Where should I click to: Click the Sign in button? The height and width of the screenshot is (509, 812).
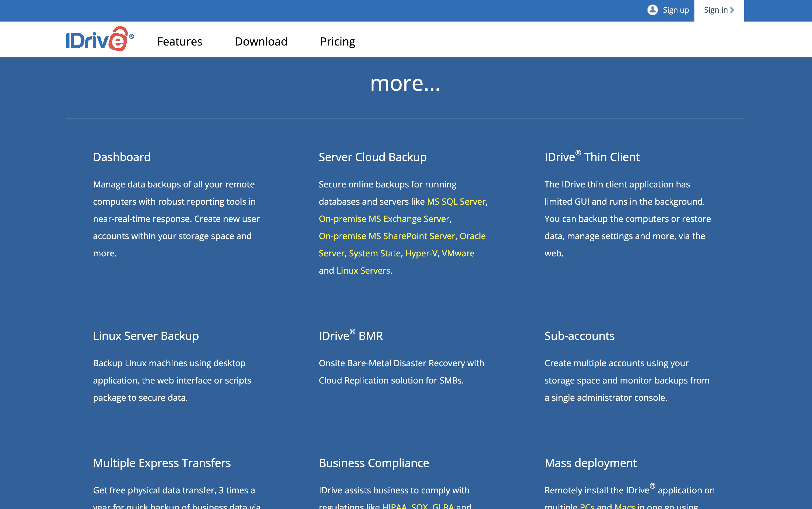[x=719, y=10]
